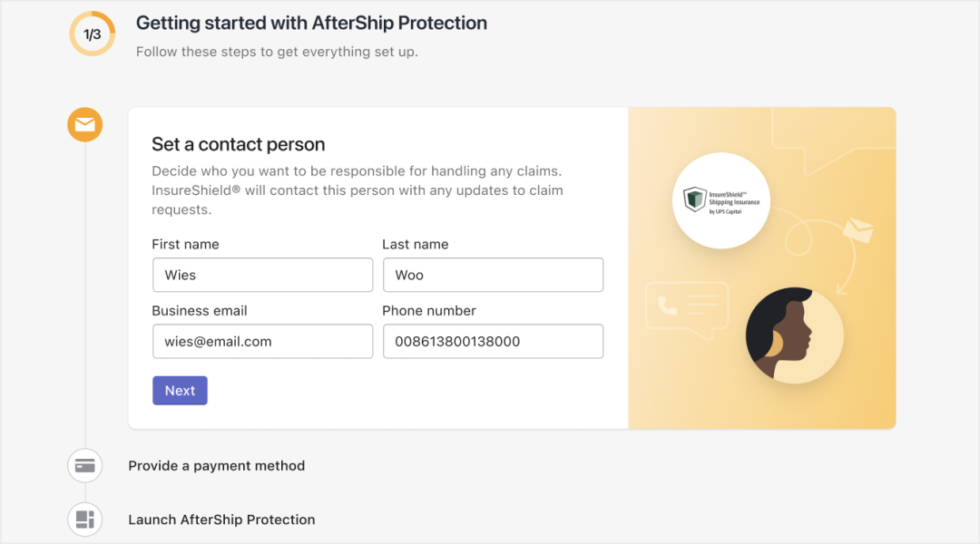The height and width of the screenshot is (544, 980).
Task: Click the Getting started with AfterShip Protection title
Action: [311, 23]
